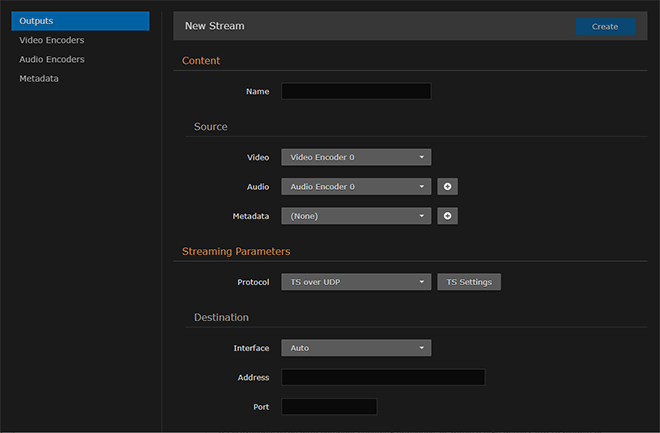The width and height of the screenshot is (660, 433).
Task: Focus the stream Name field
Action: 356,91
